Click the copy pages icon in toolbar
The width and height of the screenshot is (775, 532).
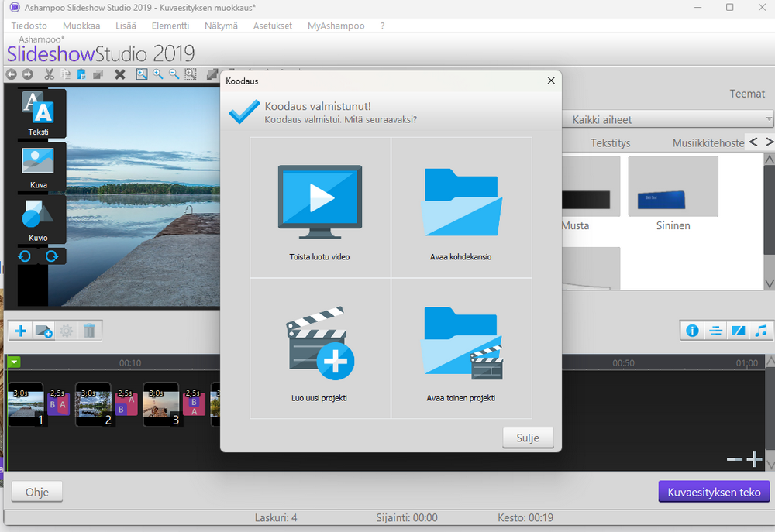click(65, 74)
